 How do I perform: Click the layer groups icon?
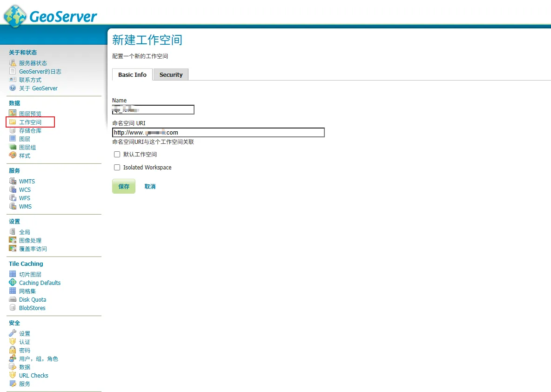(x=13, y=147)
